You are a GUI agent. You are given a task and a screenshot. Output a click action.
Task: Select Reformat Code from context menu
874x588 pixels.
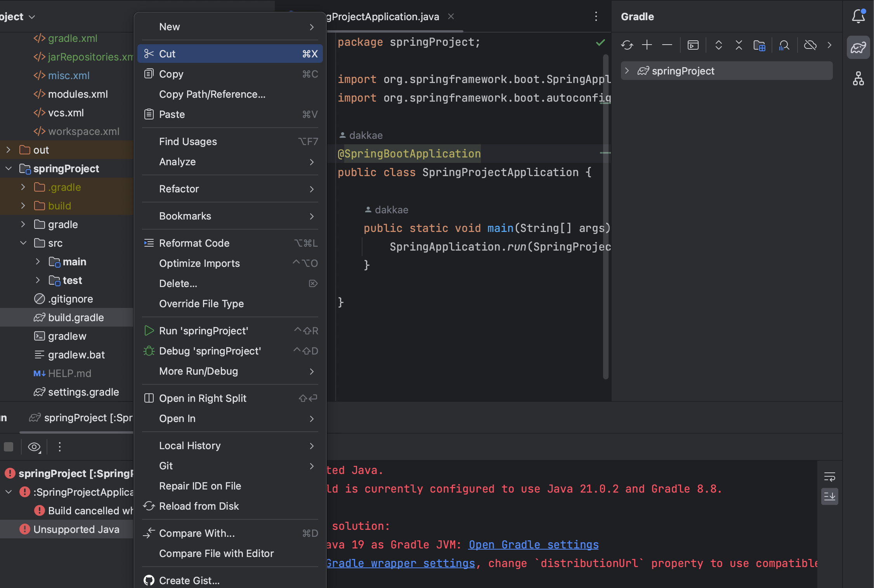click(194, 243)
